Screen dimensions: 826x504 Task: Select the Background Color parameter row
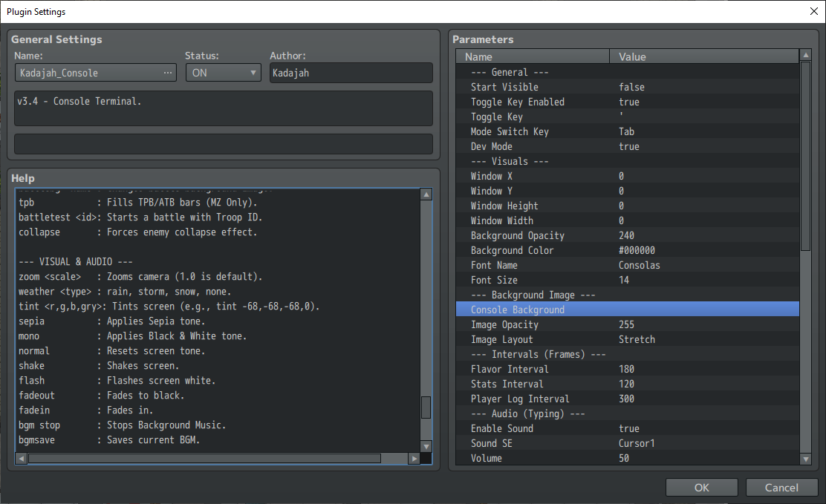pyautogui.click(x=628, y=251)
